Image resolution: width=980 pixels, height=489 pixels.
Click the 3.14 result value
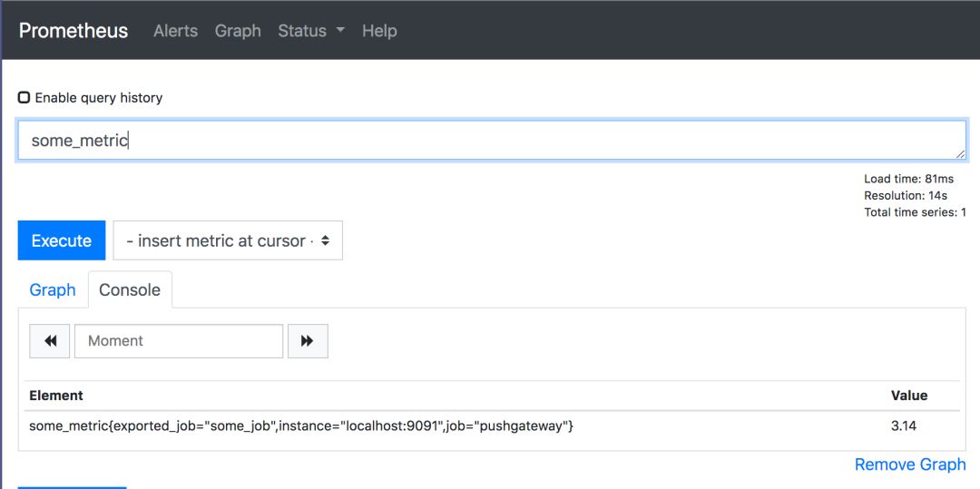click(904, 425)
